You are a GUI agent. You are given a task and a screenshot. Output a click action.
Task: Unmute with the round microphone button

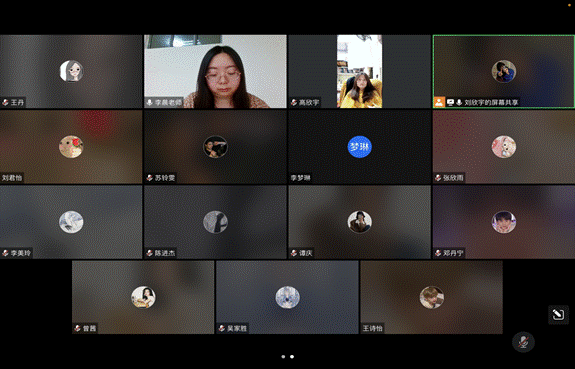point(523,342)
